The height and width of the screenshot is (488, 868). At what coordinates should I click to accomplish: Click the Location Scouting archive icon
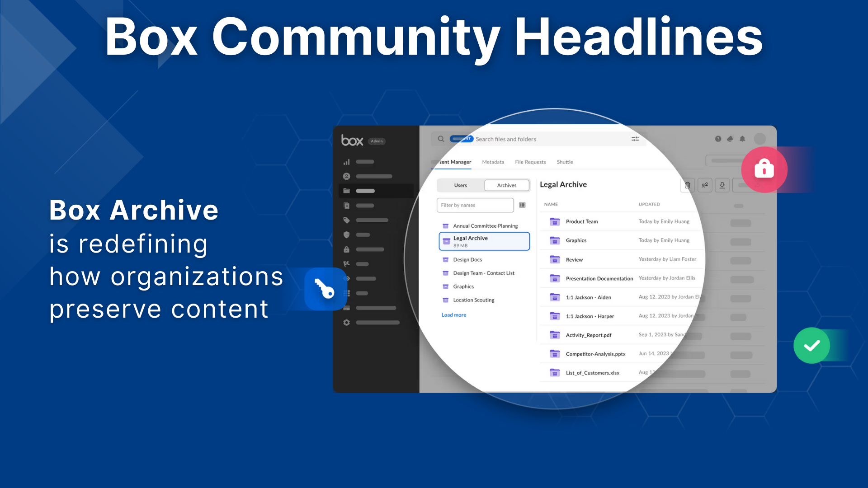[445, 300]
